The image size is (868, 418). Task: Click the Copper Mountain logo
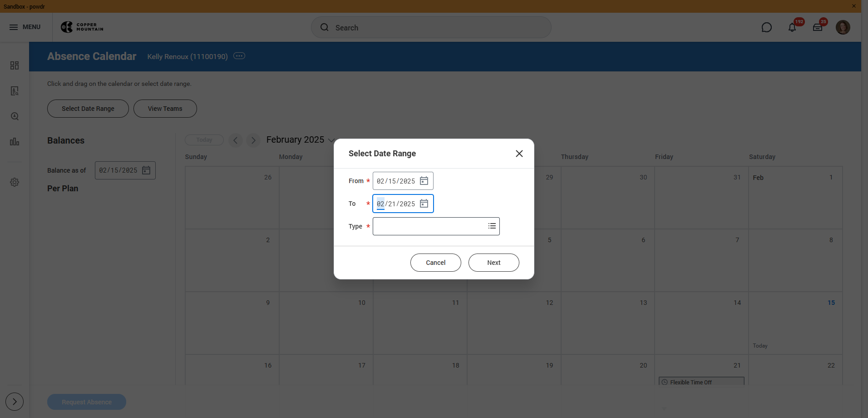pyautogui.click(x=82, y=27)
